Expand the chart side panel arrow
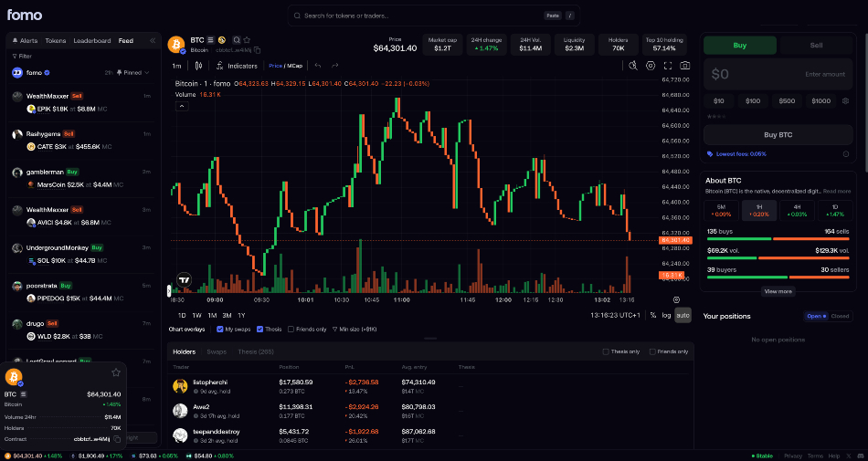868x461 pixels. 169,291
